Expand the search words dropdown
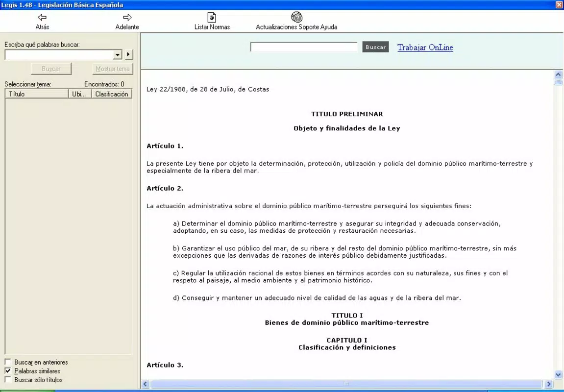Image resolution: width=564 pixels, height=392 pixels. 117,55
